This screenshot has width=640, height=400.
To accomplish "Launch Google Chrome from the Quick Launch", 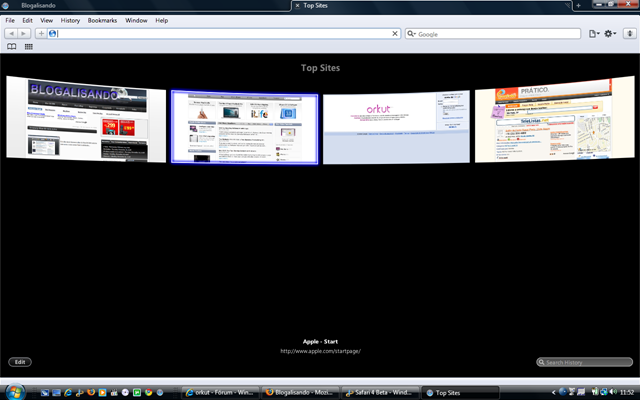I will 148,393.
